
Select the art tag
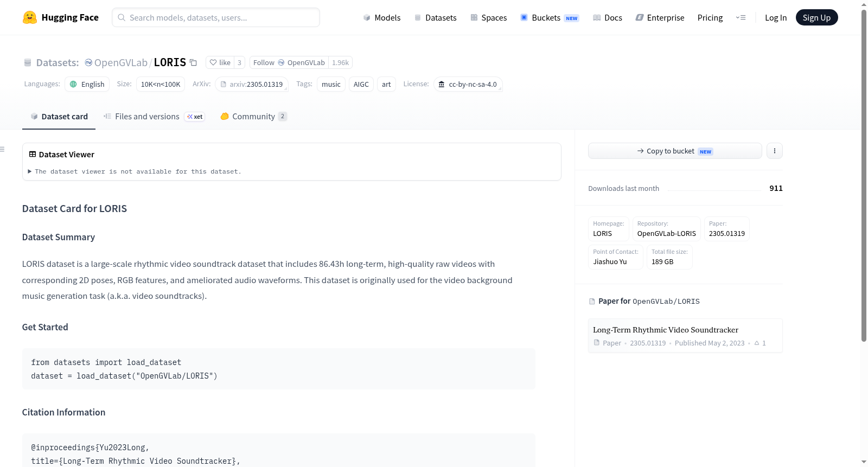[x=386, y=84]
